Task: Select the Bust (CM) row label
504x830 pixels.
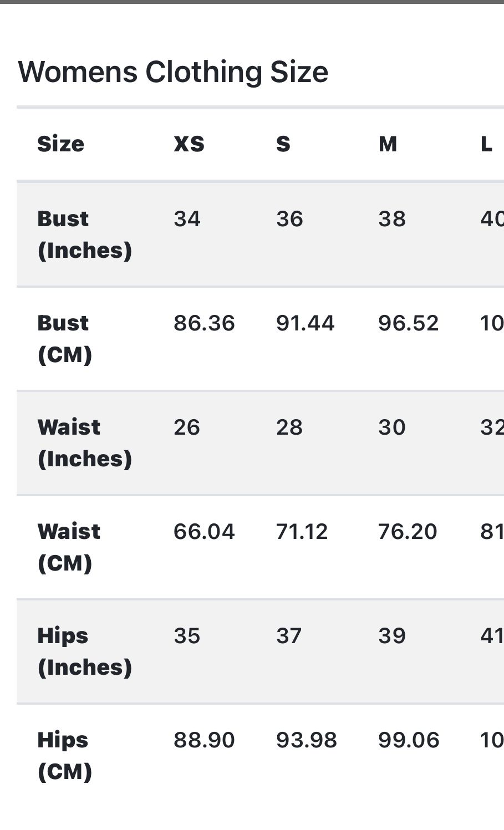Action: 64,339
